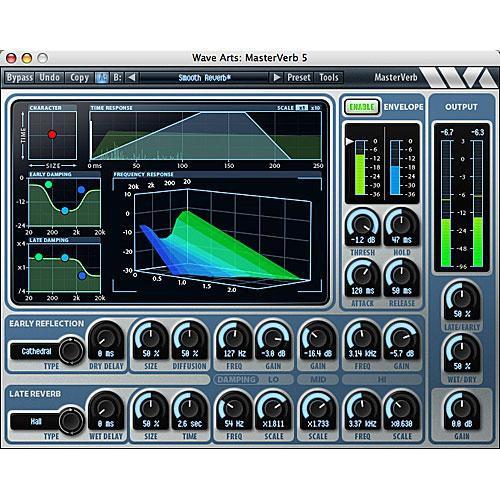Click the RELEASE knob at 50 ms
Viewport: 500px width, 500px height.
(402, 277)
